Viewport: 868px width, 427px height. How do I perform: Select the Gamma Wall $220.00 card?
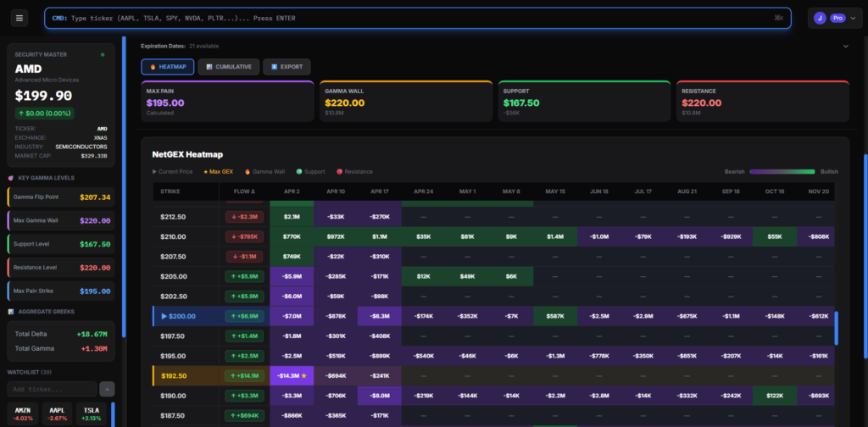coord(406,101)
